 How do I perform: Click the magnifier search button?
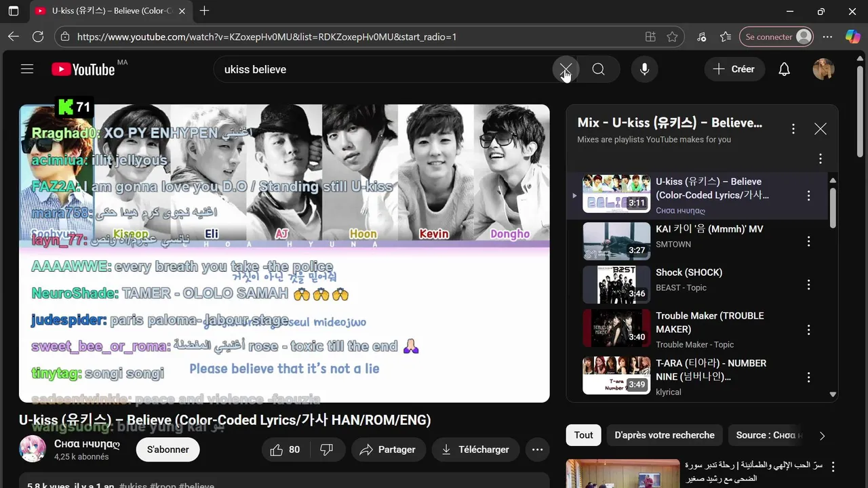tap(598, 69)
